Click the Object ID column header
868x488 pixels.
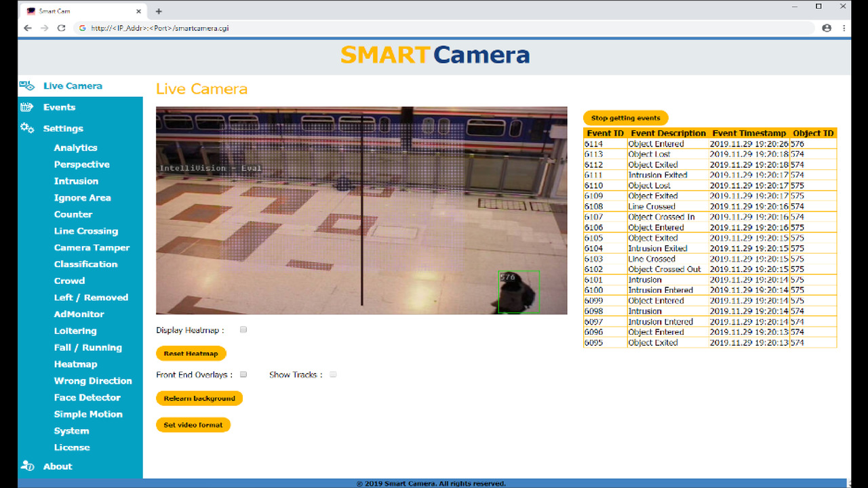tap(813, 134)
